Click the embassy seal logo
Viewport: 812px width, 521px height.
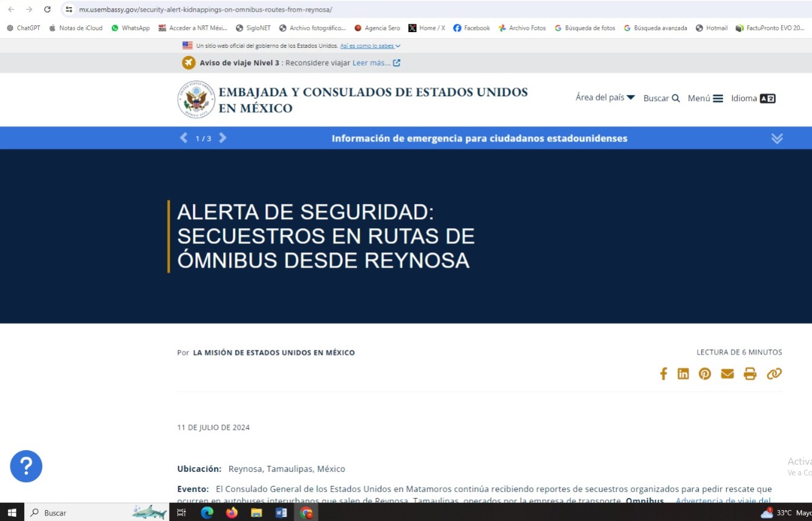pos(196,99)
